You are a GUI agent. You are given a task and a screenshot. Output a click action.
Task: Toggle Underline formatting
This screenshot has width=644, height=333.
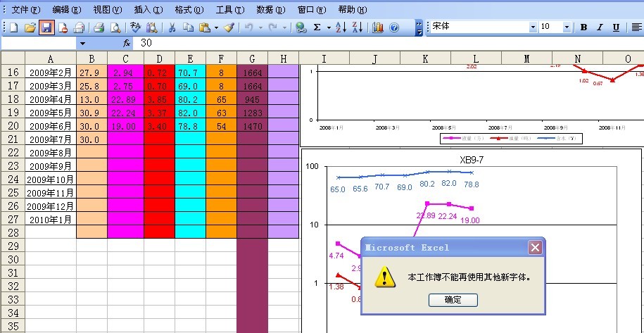click(616, 27)
